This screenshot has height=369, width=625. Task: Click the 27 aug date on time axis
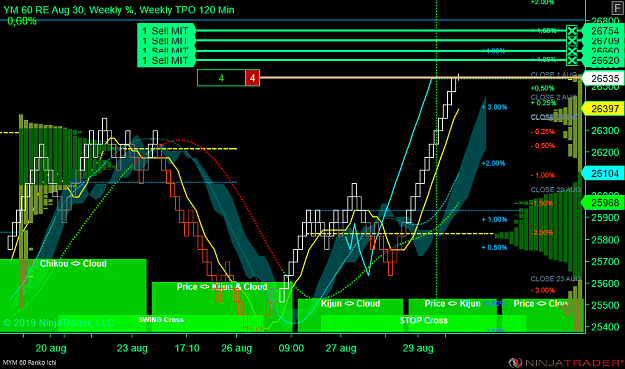[341, 348]
